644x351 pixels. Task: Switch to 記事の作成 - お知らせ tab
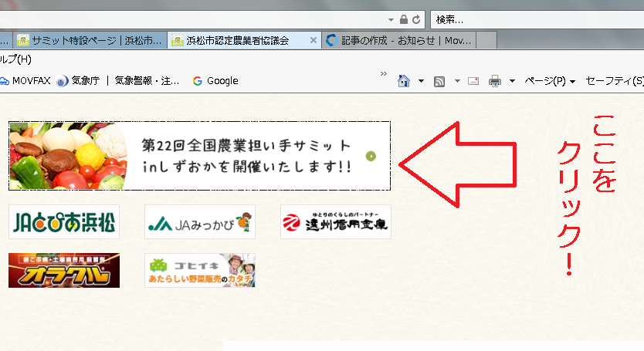coord(399,40)
